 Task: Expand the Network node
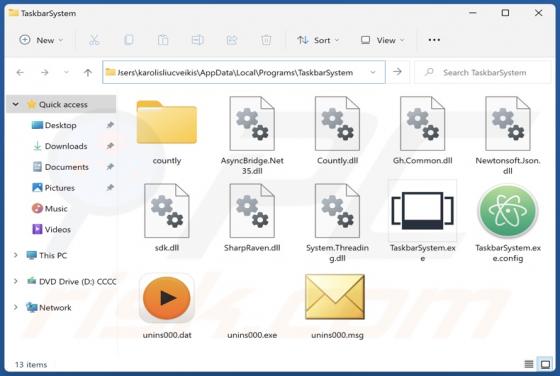(x=15, y=307)
